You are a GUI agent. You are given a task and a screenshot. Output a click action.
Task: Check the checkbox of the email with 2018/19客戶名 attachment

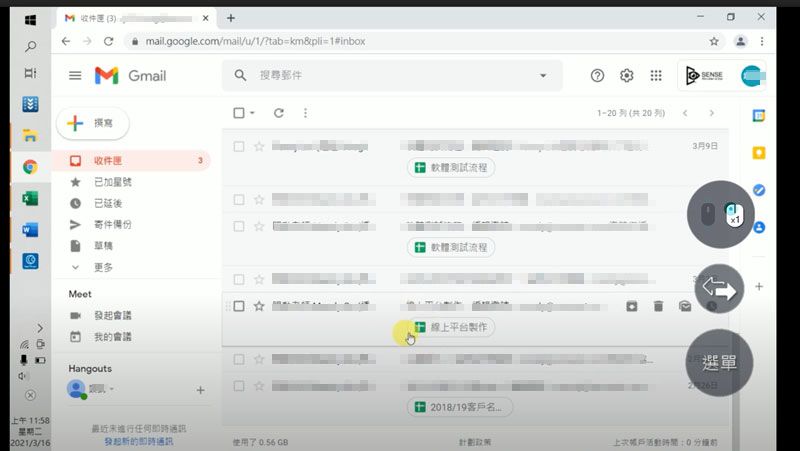pyautogui.click(x=239, y=386)
